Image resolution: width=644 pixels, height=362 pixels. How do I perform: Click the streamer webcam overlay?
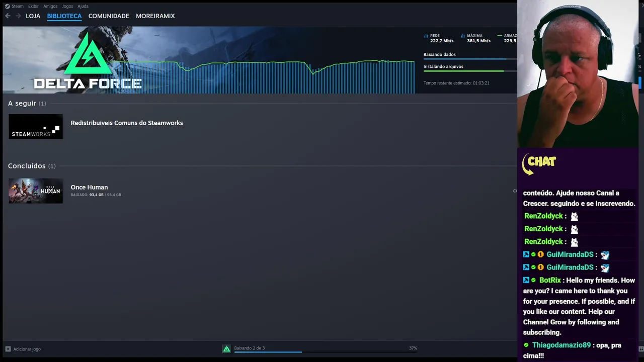point(579,74)
